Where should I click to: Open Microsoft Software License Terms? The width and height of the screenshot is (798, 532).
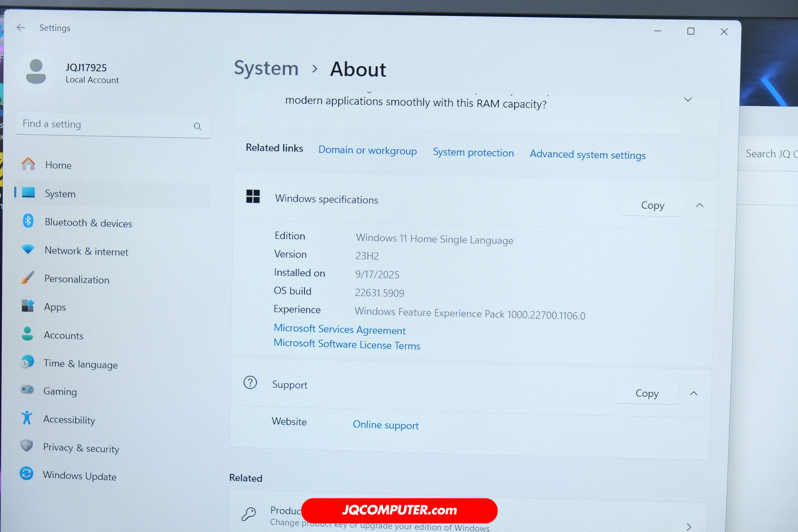click(x=347, y=344)
